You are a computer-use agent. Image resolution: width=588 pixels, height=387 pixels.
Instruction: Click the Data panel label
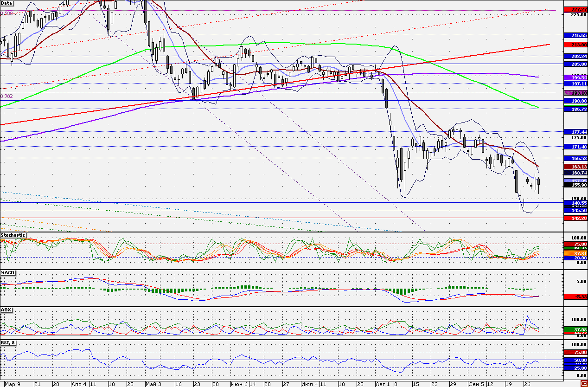point(6,3)
